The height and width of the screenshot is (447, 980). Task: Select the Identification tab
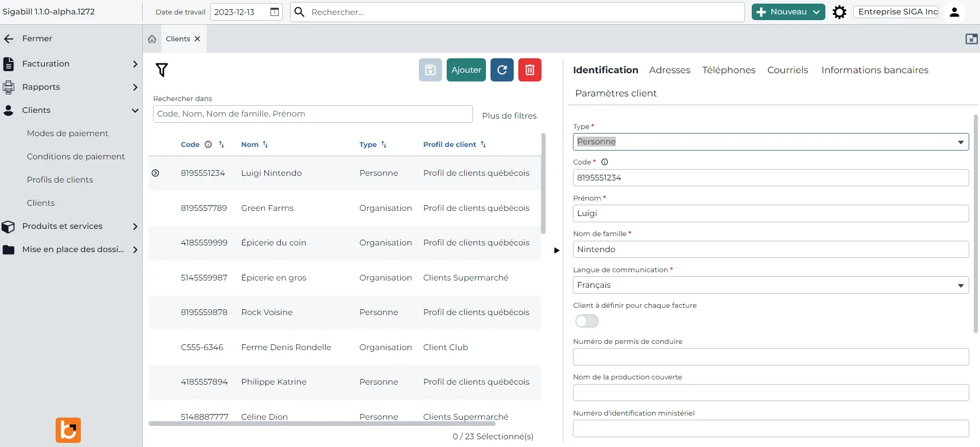605,70
